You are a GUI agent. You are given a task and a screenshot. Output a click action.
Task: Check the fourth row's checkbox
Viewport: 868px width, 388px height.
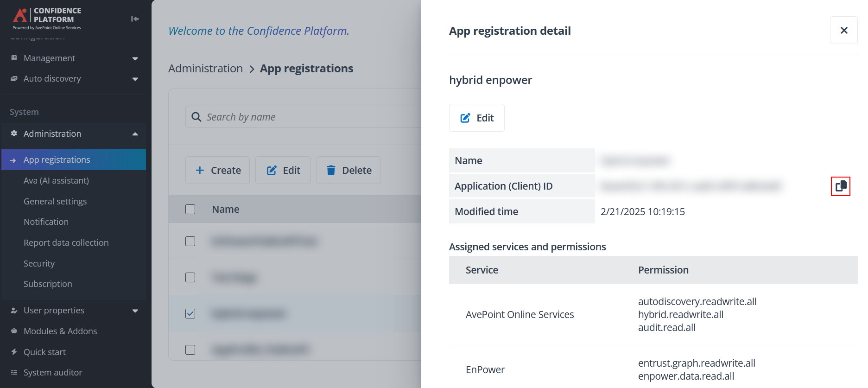pos(190,350)
